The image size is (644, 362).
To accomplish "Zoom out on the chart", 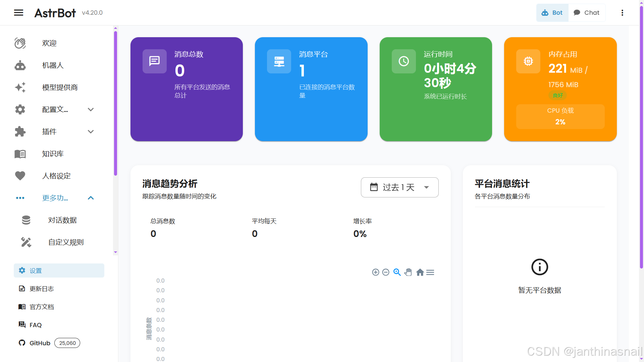I will point(386,272).
